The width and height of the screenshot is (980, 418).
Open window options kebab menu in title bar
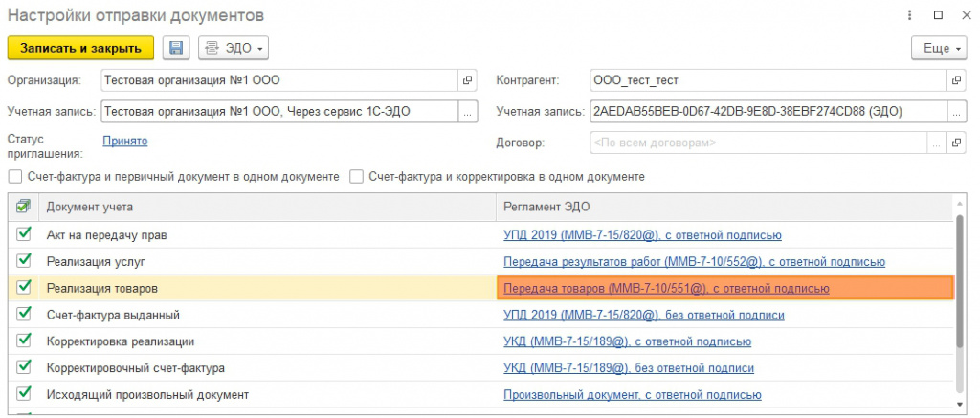pos(907,15)
